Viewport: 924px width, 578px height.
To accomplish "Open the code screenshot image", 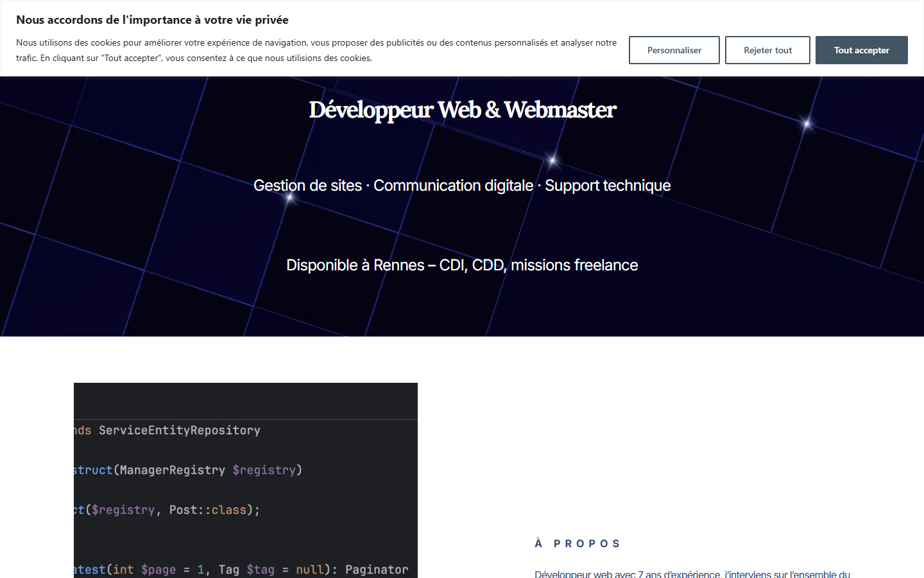I will [x=246, y=480].
